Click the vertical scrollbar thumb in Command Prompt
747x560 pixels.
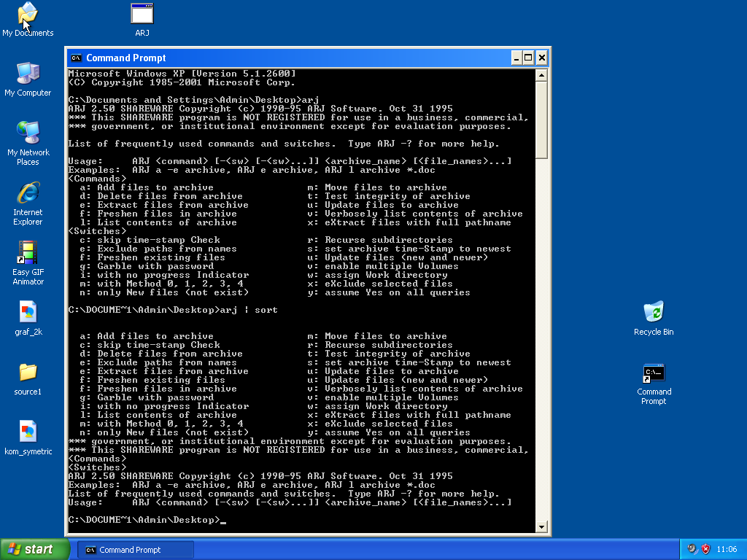(x=541, y=120)
